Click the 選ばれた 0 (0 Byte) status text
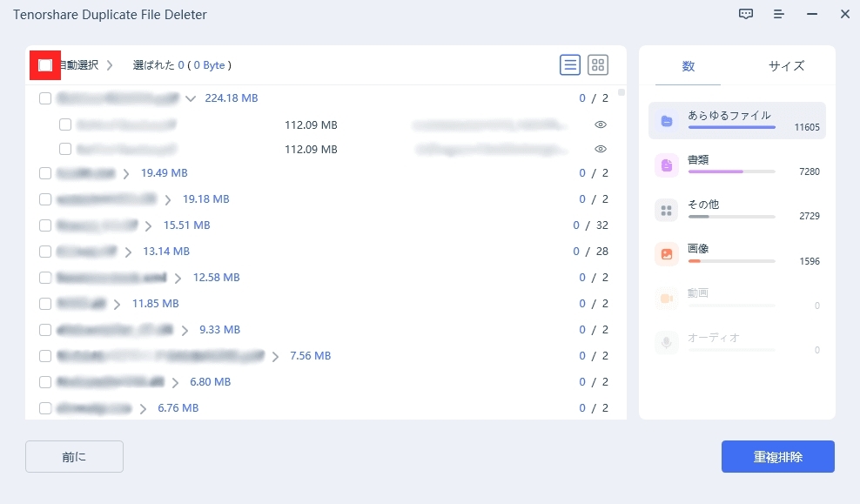Image resolution: width=860 pixels, height=504 pixels. pos(182,65)
